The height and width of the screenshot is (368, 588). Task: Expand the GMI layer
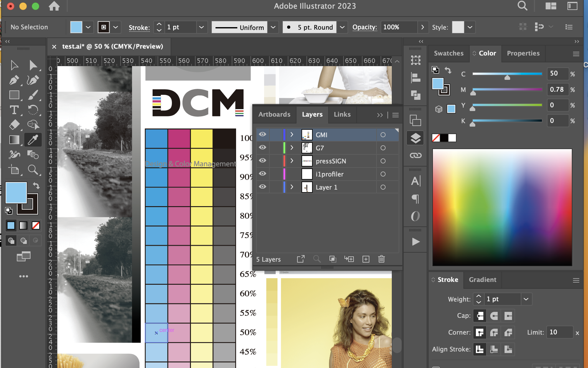[292, 134]
